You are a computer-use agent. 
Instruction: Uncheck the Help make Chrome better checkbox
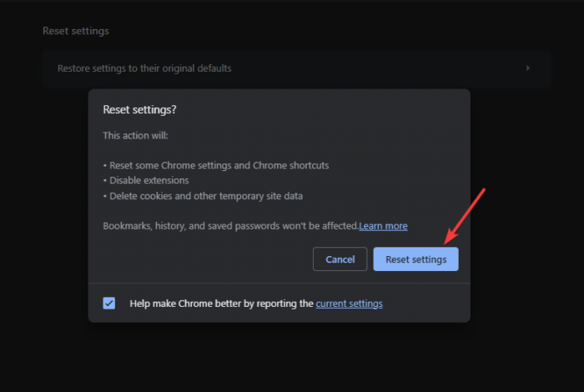coord(109,304)
